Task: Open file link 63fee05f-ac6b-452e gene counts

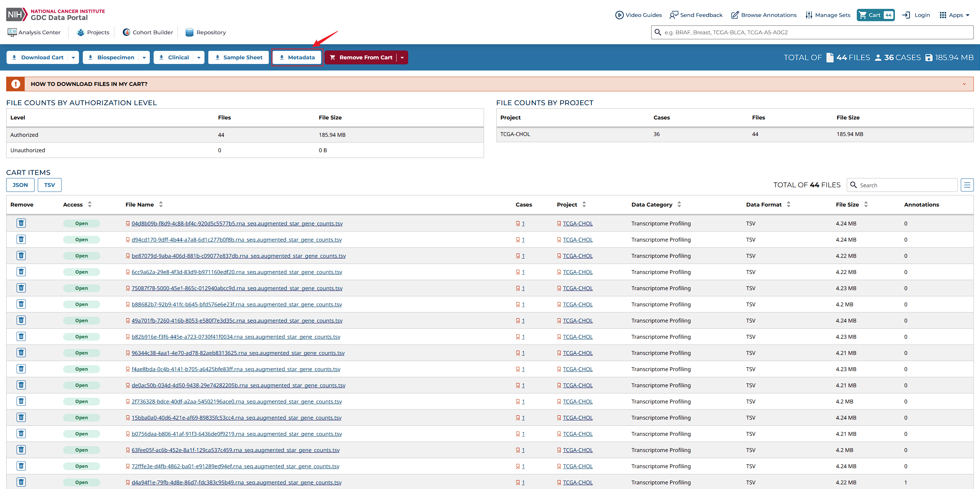Action: click(236, 450)
